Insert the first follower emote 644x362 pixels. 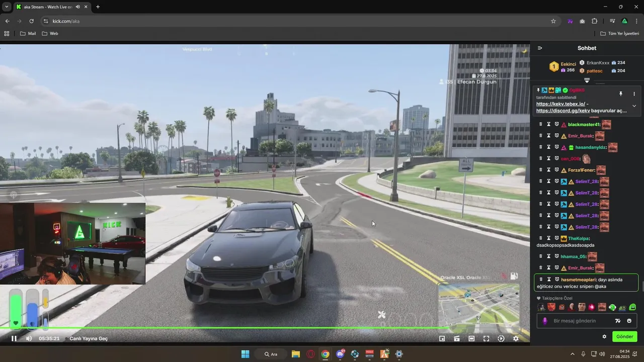(x=541, y=307)
